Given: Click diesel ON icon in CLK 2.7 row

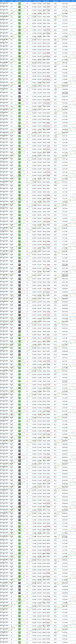Looking at the screenshot, I should click(x=20, y=93).
